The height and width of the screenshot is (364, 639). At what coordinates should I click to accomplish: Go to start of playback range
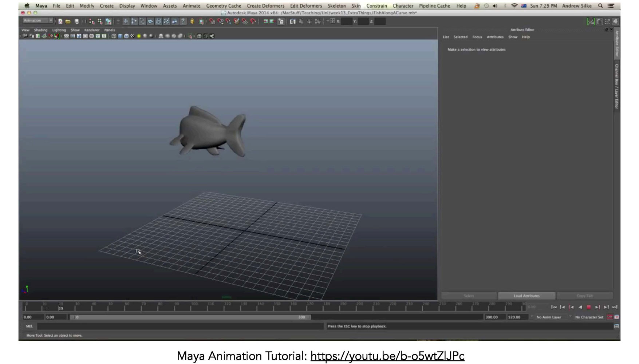tap(554, 307)
